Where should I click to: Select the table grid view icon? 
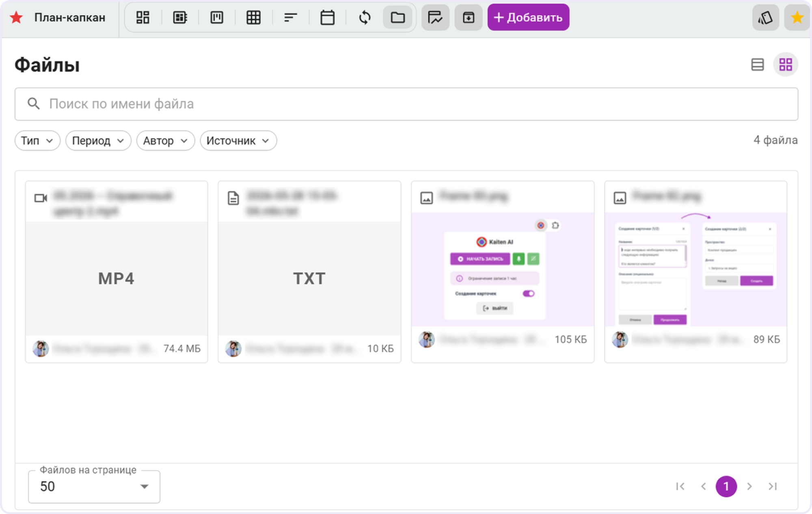tap(253, 17)
